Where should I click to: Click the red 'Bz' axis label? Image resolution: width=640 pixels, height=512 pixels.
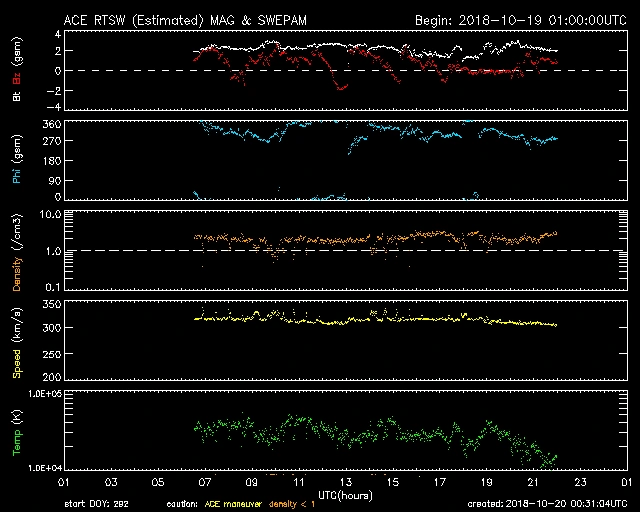pos(17,78)
